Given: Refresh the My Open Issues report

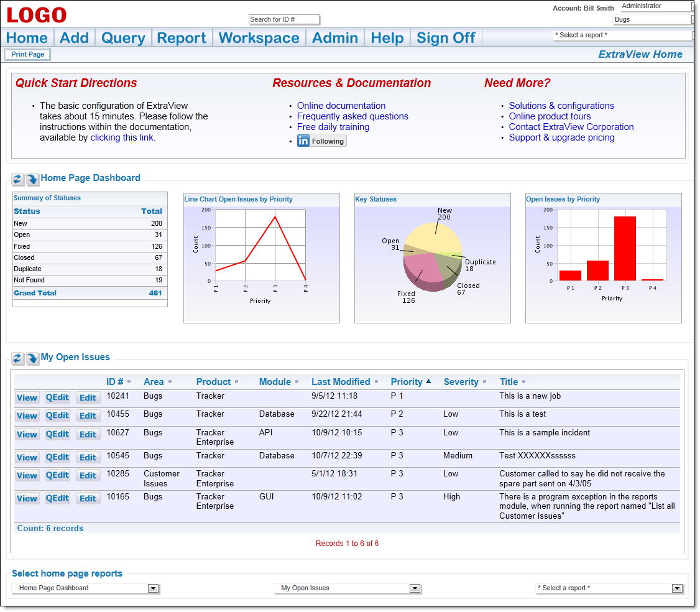Looking at the screenshot, I should pyautogui.click(x=17, y=358).
